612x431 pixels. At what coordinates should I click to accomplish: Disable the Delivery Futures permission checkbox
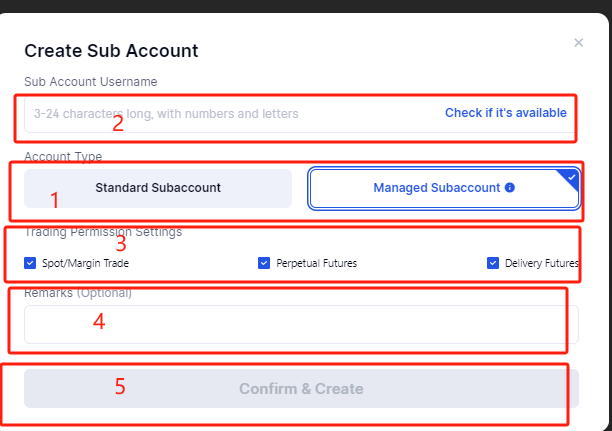[x=494, y=263]
